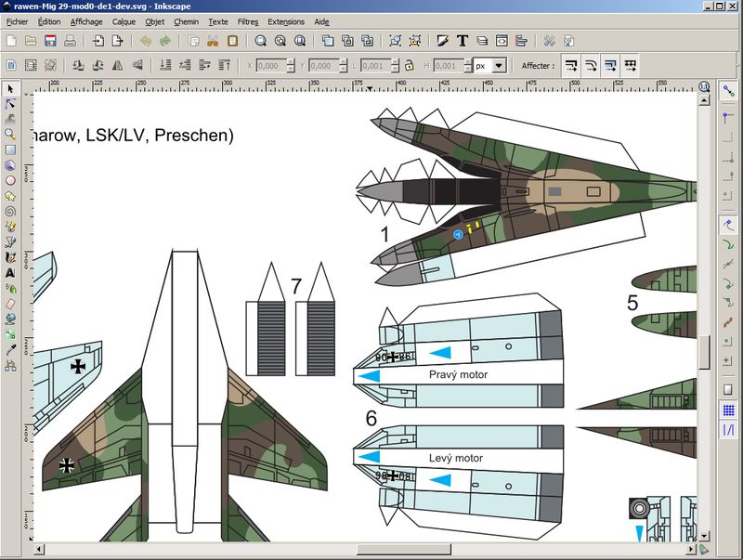Image resolution: width=743 pixels, height=560 pixels.
Task: Select the Ellipse circle tool
Action: 10,180
